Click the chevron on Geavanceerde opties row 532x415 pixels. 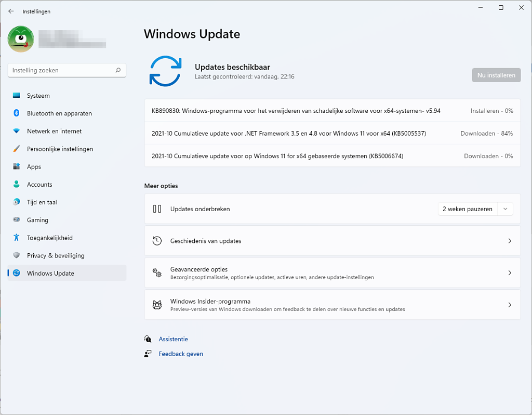(510, 273)
